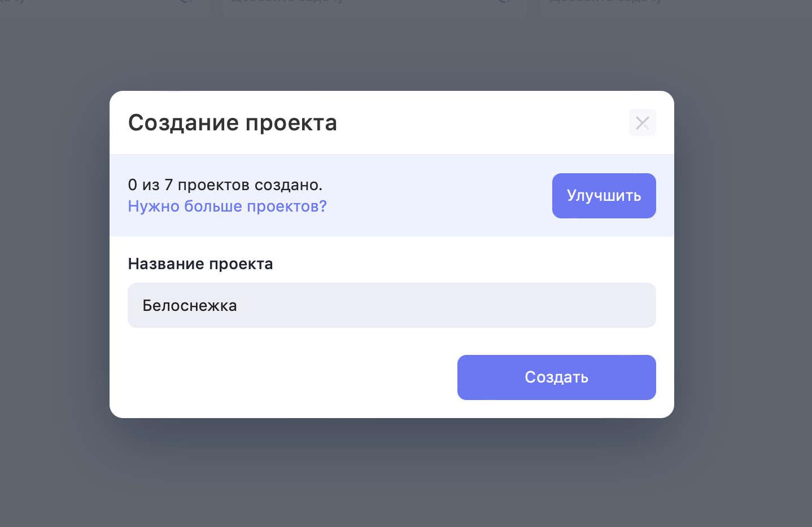Image resolution: width=812 pixels, height=527 pixels.
Task: Place cursor on the Белоснежка text
Action: pyautogui.click(x=190, y=306)
